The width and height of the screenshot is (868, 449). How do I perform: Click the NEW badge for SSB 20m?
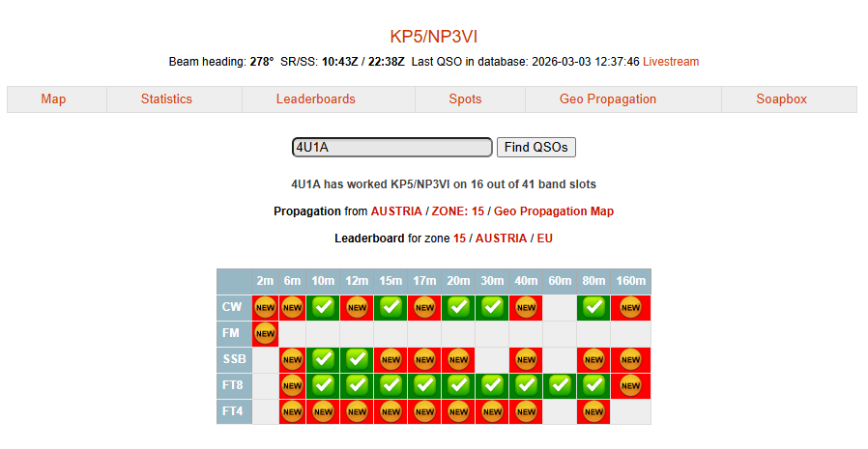tap(458, 359)
